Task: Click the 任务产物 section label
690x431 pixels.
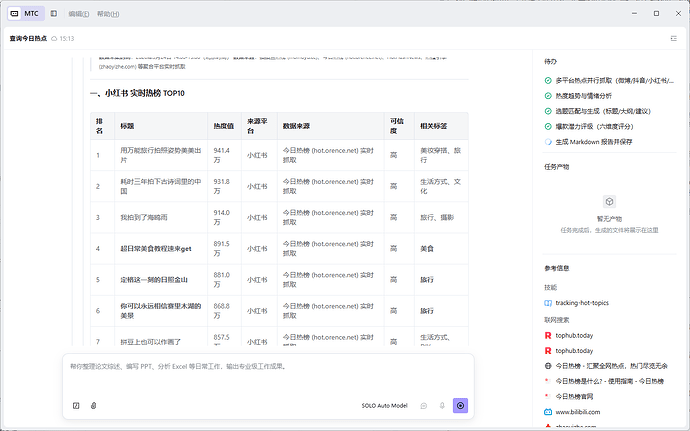Action: [x=557, y=167]
